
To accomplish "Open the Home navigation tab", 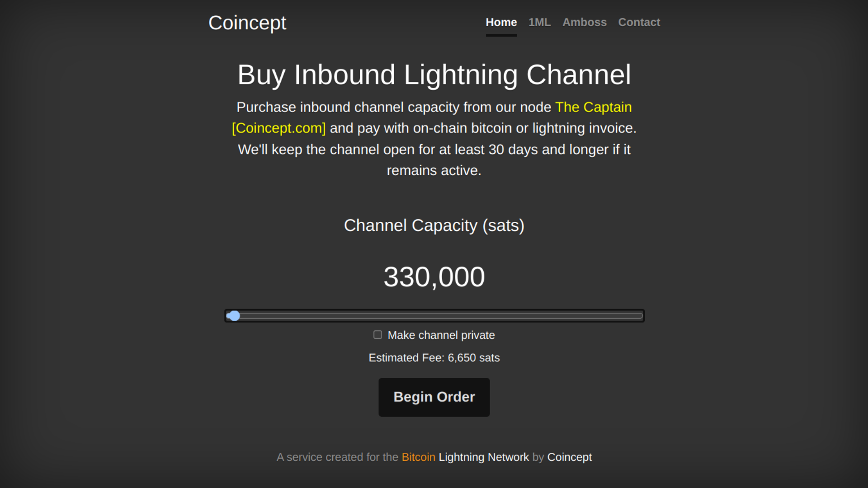I will [x=501, y=22].
